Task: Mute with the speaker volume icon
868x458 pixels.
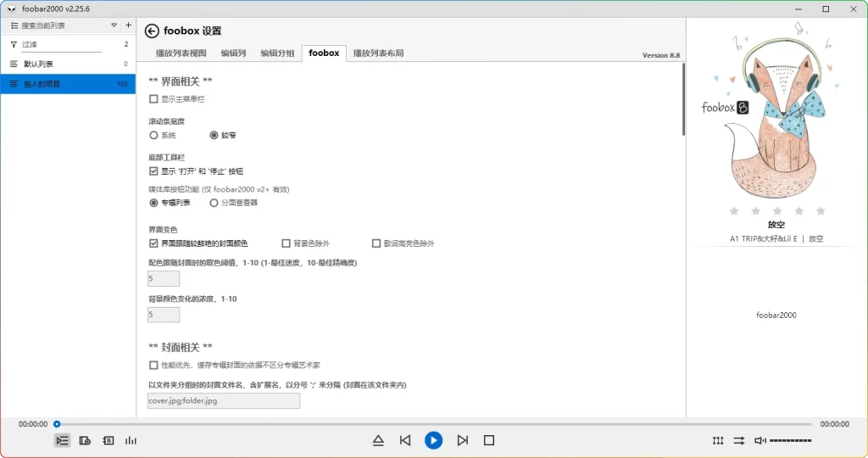Action: click(x=760, y=440)
